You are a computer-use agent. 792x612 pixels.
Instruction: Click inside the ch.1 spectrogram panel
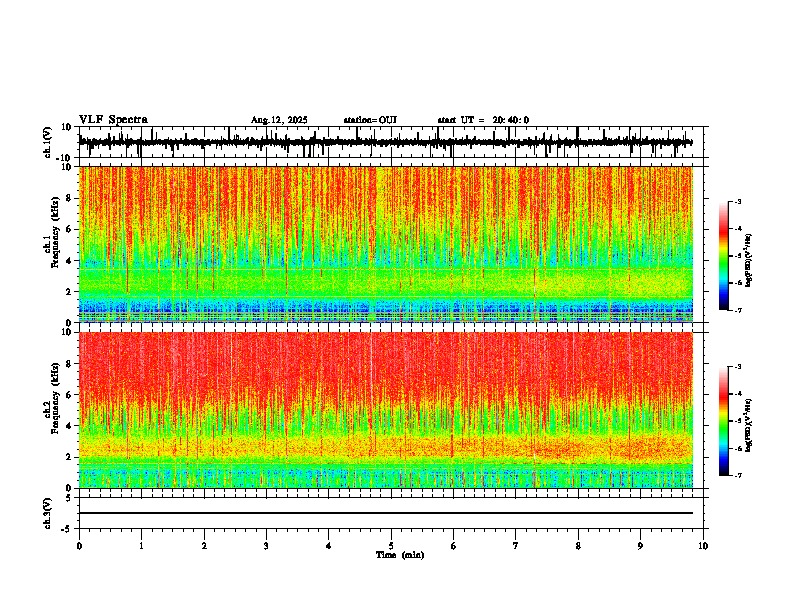(x=386, y=244)
